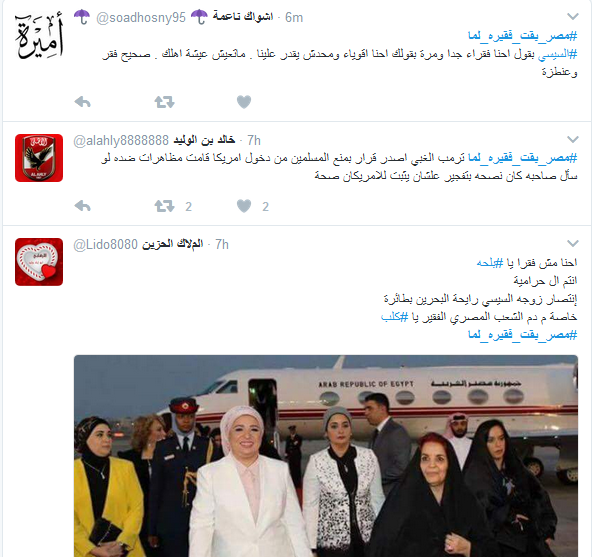This screenshot has width=592, height=557.
Task: Retweet the @alahly8888888 tweet showing 2 retweets
Action: 164,206
